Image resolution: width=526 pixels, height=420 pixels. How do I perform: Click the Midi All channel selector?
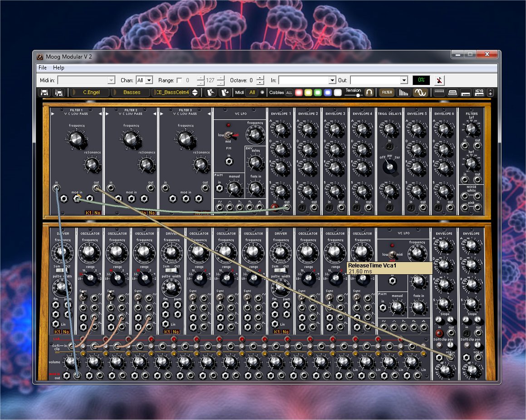(252, 92)
